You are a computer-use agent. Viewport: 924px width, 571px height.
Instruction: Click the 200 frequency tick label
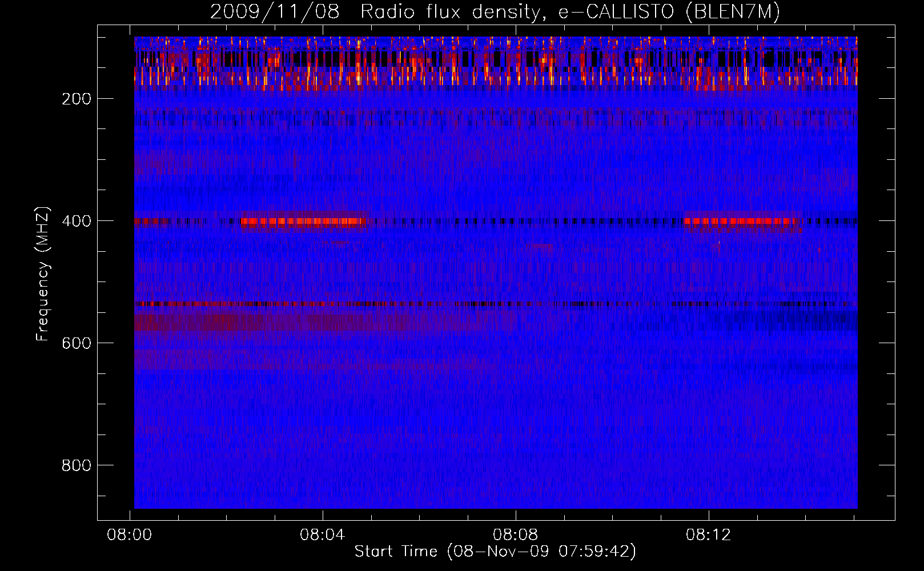[x=77, y=99]
